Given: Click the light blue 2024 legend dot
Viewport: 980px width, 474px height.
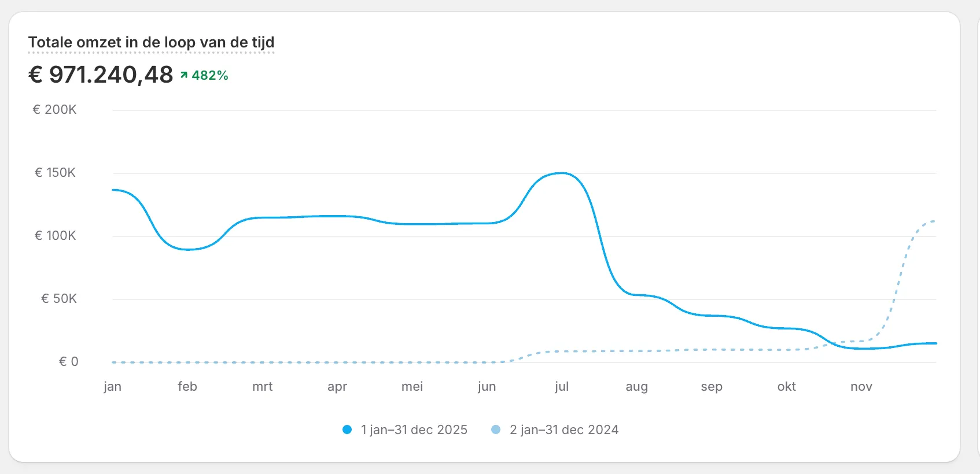Looking at the screenshot, I should click(x=496, y=429).
